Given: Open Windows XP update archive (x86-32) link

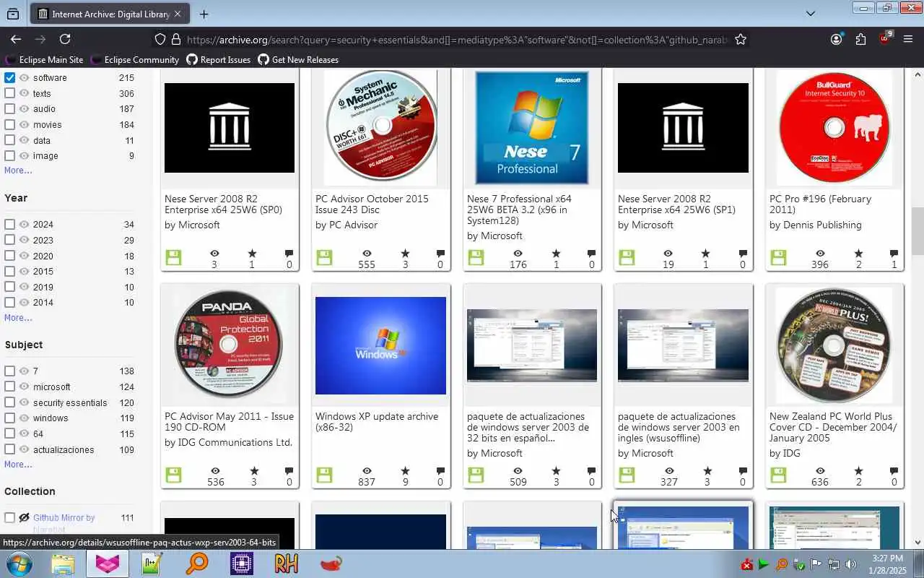Looking at the screenshot, I should [x=377, y=421].
